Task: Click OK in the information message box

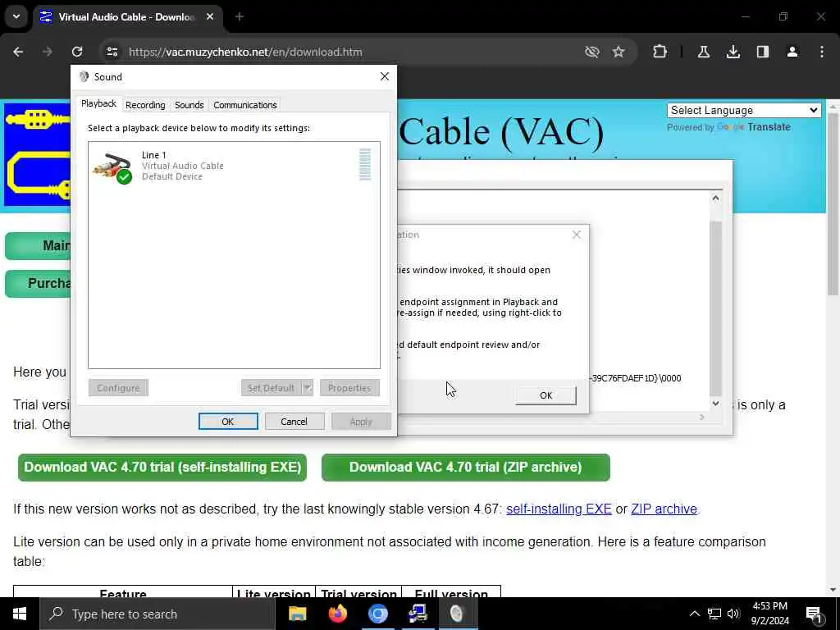Action: point(546,395)
